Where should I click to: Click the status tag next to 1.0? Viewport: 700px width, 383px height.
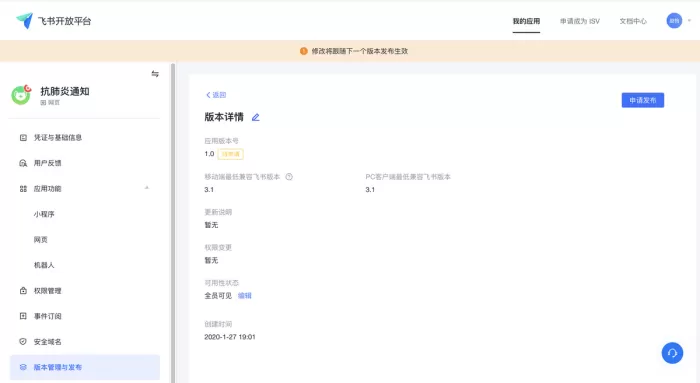point(230,154)
